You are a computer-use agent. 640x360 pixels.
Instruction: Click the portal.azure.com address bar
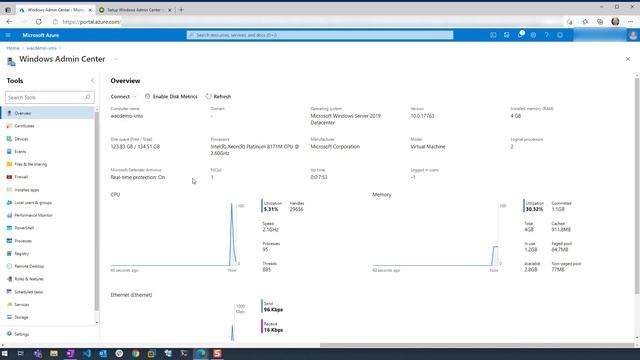tap(306, 22)
